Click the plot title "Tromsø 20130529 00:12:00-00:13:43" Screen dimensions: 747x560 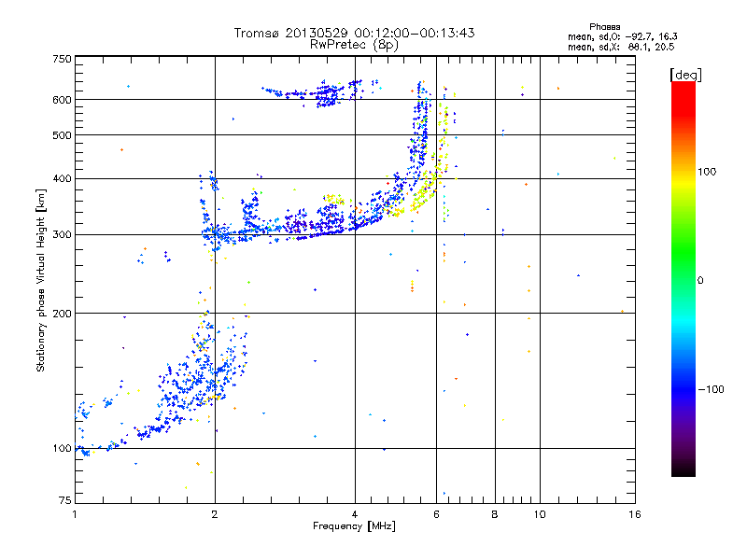coord(354,33)
